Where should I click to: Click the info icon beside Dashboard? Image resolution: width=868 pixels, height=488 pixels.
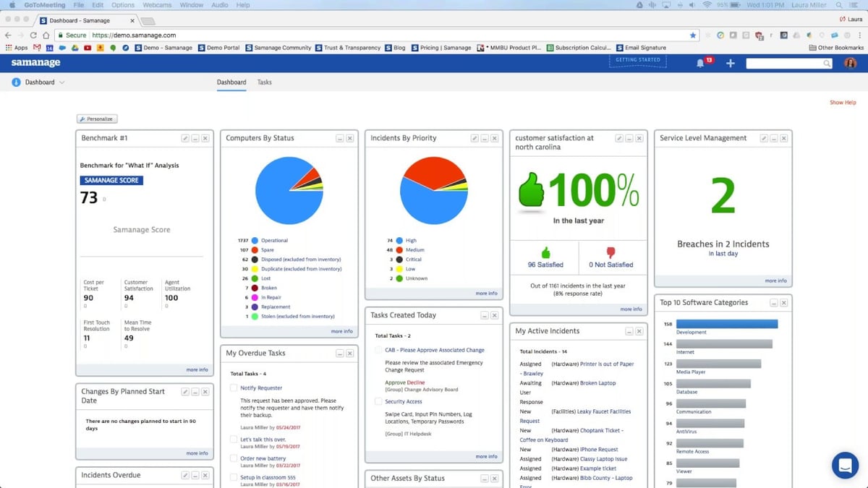[17, 82]
